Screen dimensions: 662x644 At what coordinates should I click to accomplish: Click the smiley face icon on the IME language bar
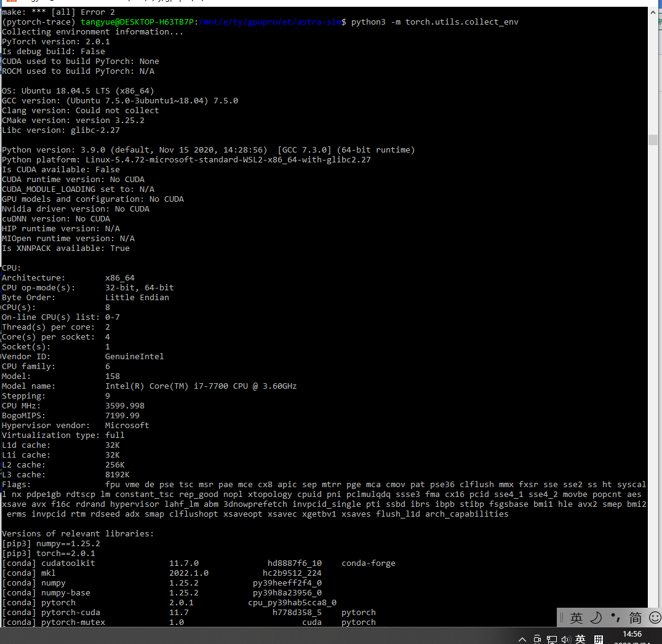(x=655, y=618)
